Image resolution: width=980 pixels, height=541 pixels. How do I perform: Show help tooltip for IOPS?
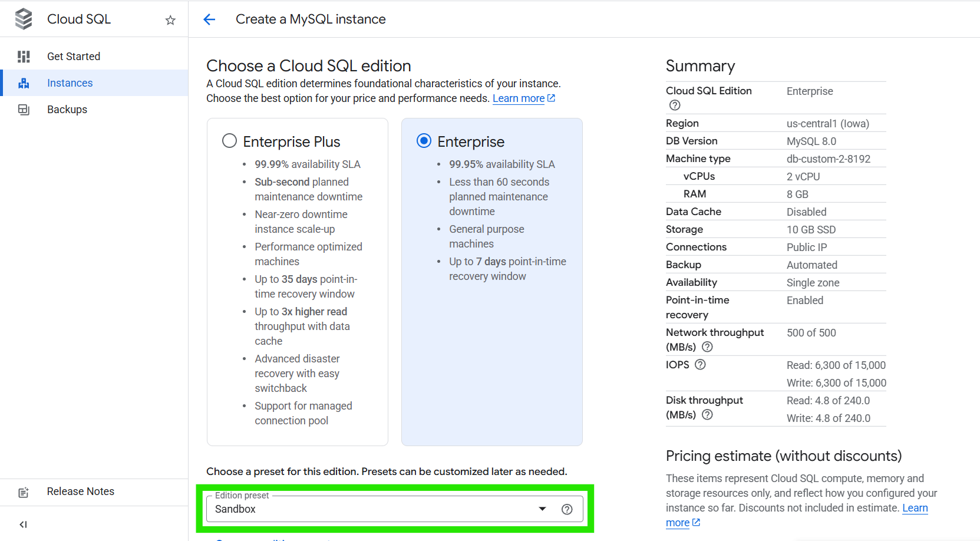pos(700,365)
